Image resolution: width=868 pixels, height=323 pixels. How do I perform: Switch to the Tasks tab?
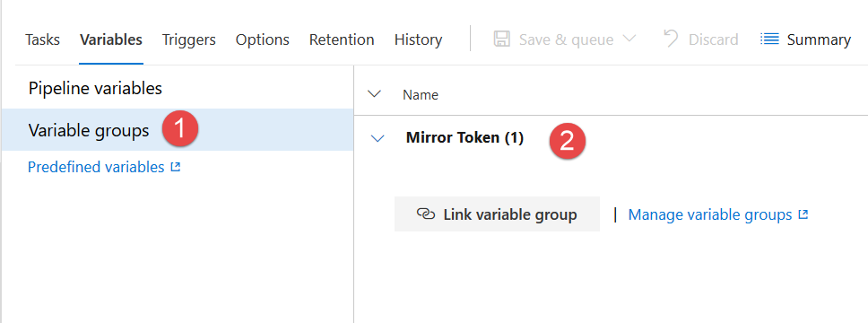coord(43,39)
